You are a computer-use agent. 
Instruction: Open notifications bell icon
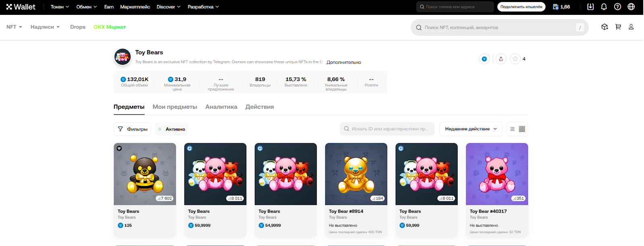[604, 7]
